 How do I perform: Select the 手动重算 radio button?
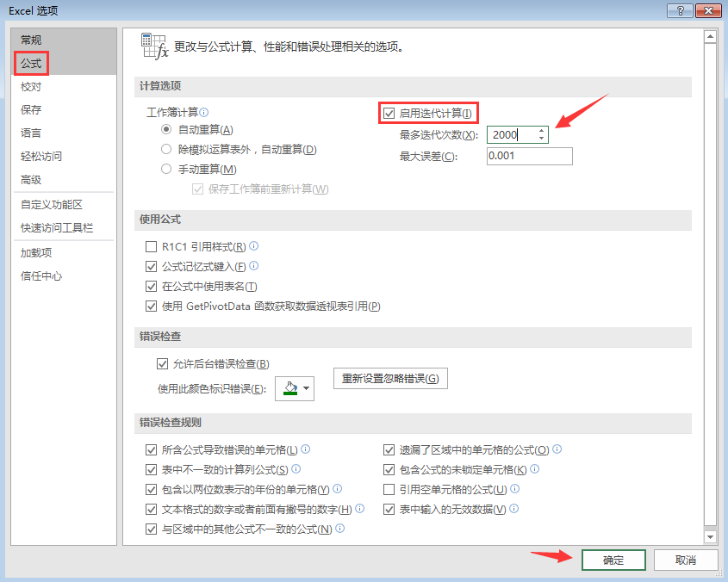pyautogui.click(x=166, y=169)
